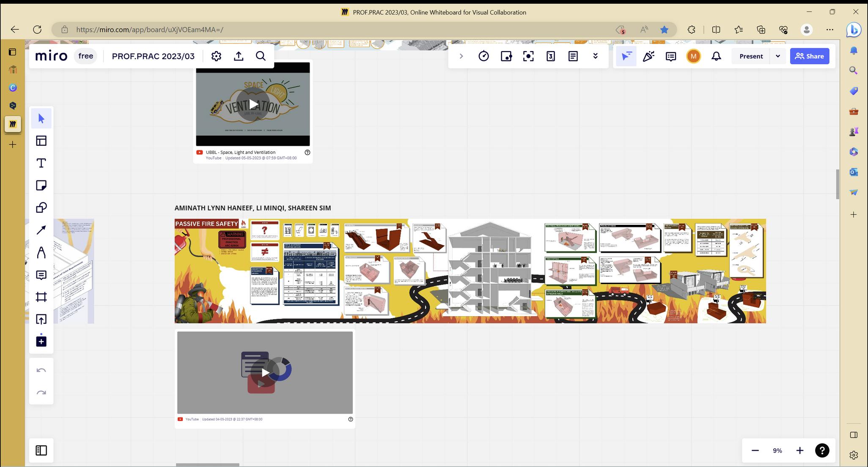Select the Pen drawing tool

tap(41, 253)
